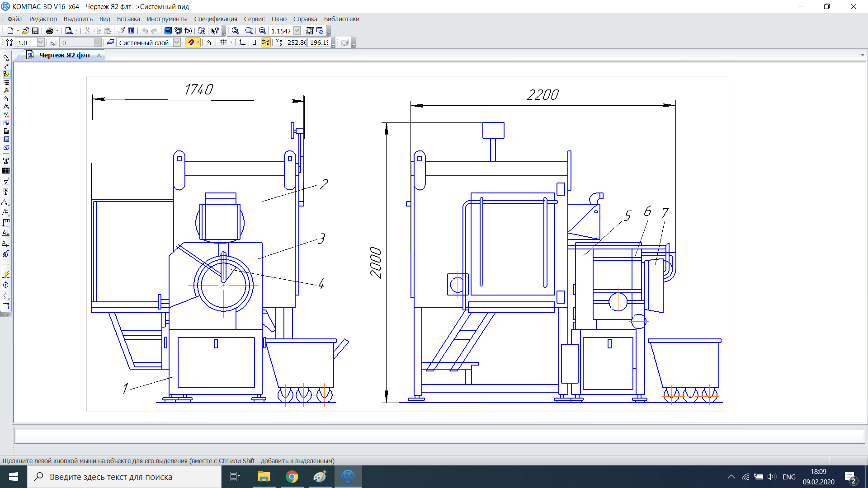Open the Библиотеки menu
Screen dimensions: 868x488
[x=341, y=19]
